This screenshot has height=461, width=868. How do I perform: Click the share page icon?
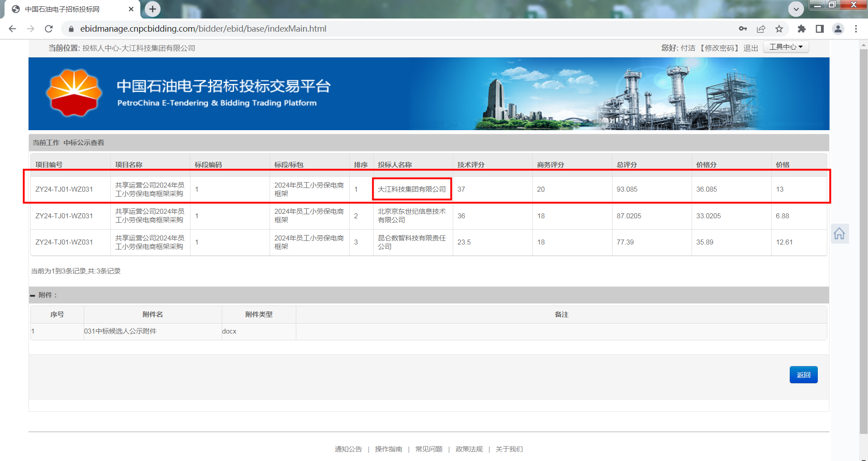point(761,29)
